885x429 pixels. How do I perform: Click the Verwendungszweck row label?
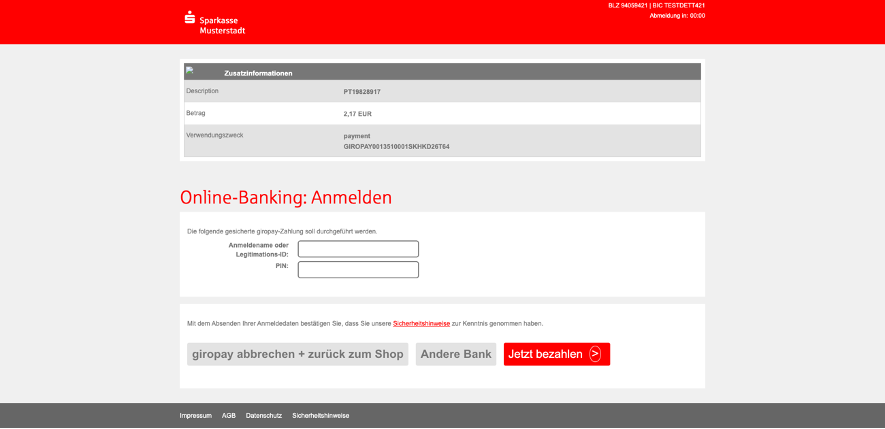tap(214, 135)
